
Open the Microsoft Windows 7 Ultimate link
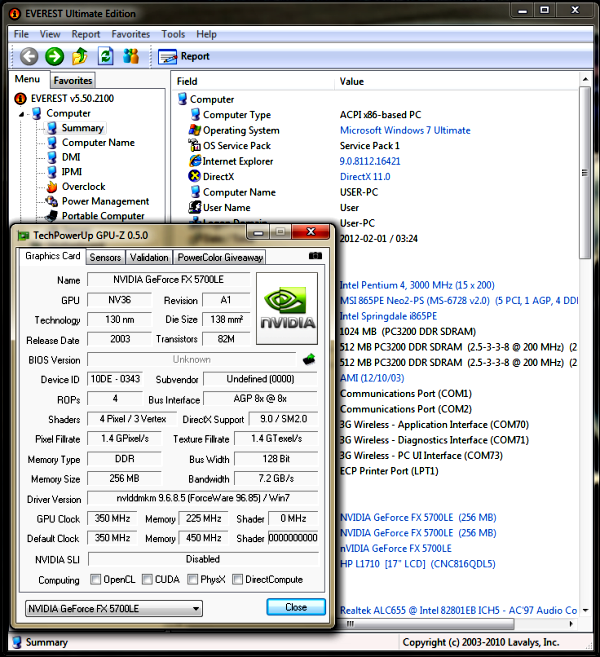[x=405, y=130]
